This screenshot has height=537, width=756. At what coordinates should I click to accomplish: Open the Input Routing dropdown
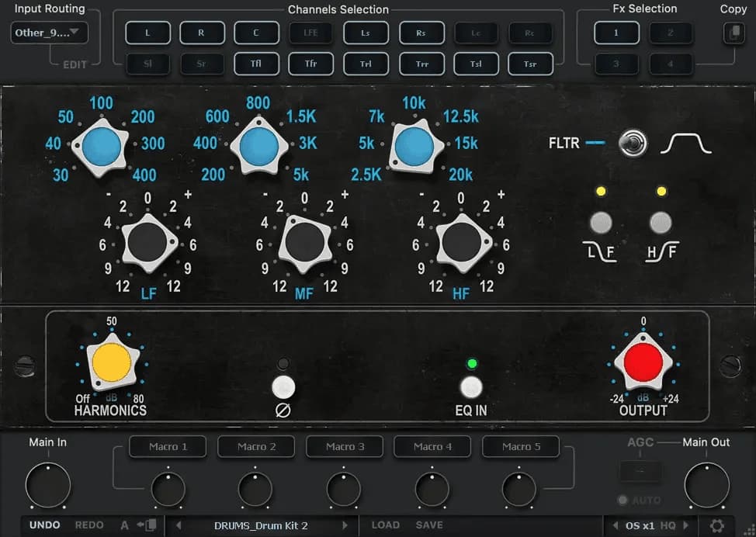(x=50, y=33)
